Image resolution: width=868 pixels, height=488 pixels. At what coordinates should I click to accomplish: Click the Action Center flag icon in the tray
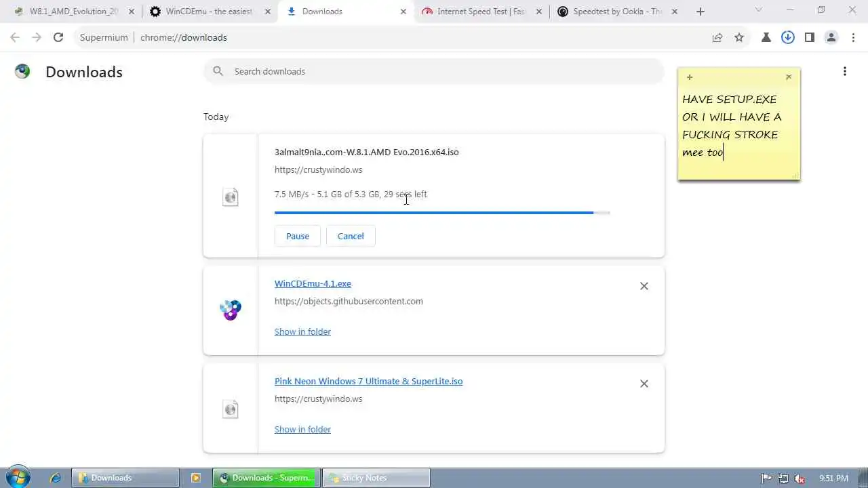click(x=767, y=478)
